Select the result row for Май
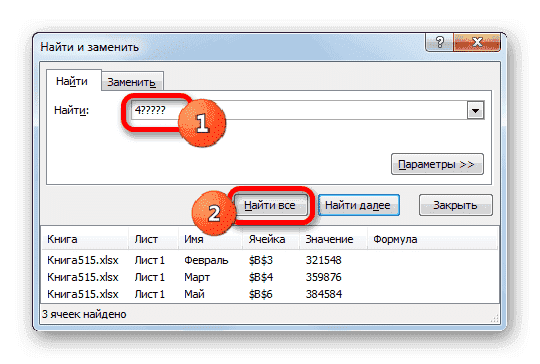 click(x=270, y=294)
